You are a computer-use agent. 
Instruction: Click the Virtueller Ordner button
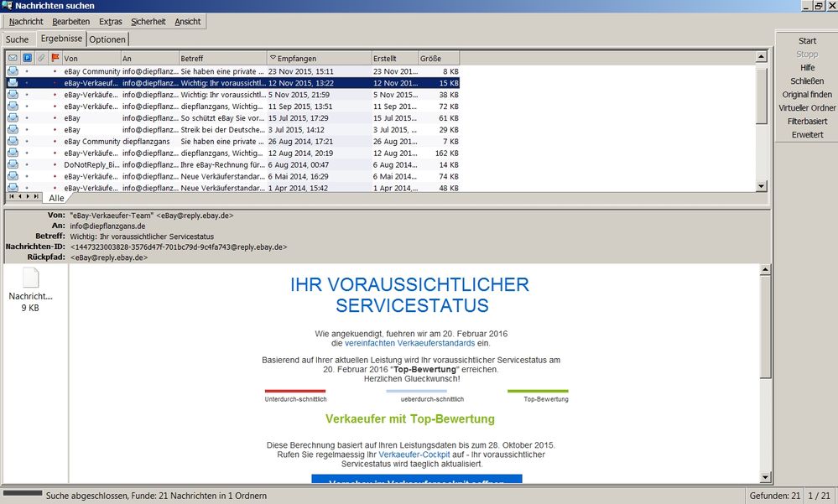point(806,108)
